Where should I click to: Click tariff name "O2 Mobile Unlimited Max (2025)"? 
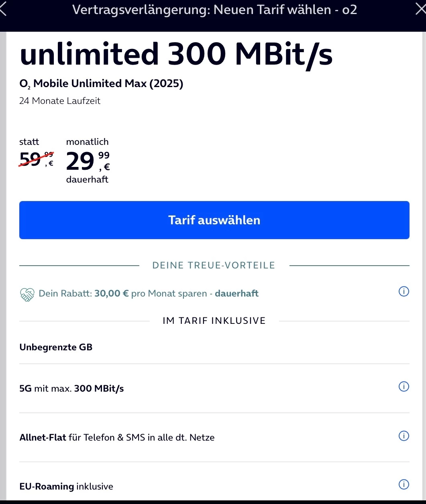coord(101,84)
